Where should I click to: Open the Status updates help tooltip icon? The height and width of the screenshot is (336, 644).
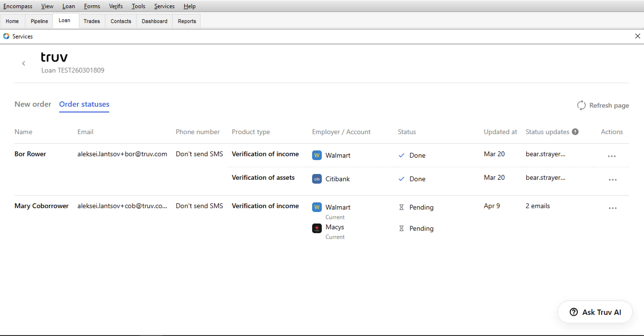[x=575, y=132]
